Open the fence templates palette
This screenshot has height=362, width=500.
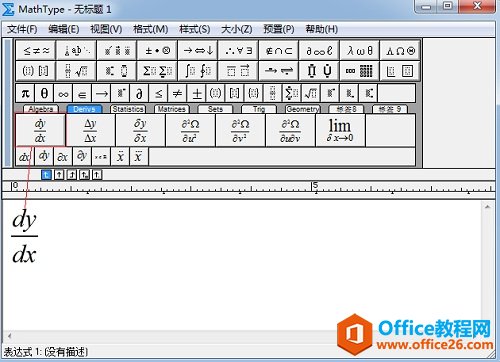[36, 71]
